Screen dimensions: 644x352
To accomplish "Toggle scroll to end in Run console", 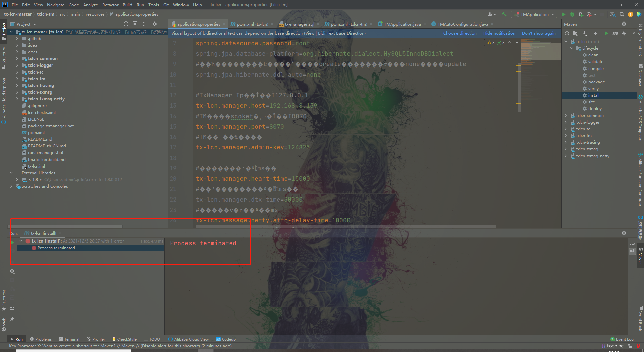I will tap(632, 251).
